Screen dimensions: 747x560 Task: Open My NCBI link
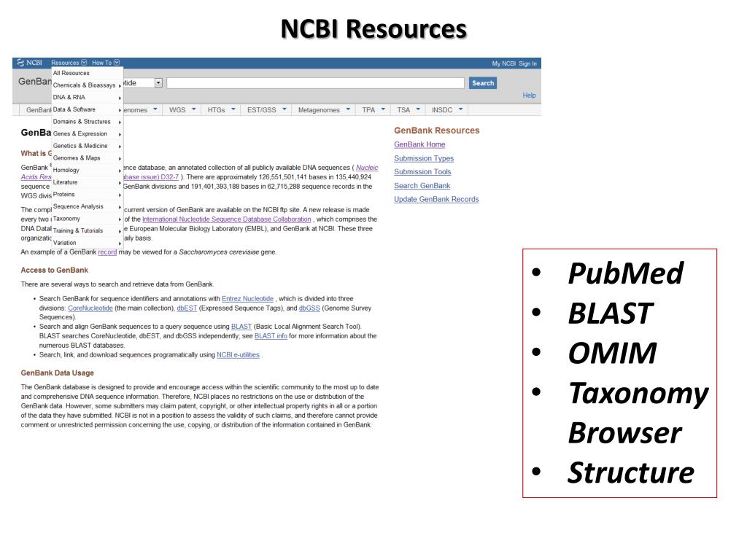click(x=503, y=63)
